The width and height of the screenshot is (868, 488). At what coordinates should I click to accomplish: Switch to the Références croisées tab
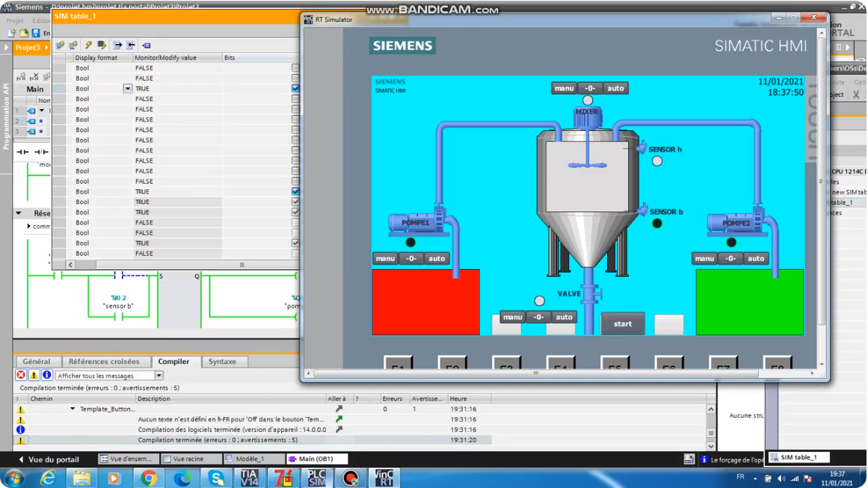click(104, 362)
